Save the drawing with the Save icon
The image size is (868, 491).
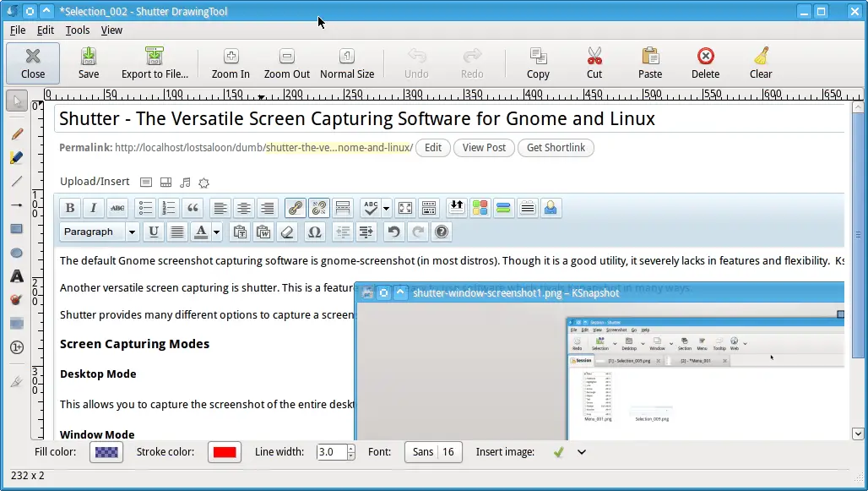tap(88, 63)
